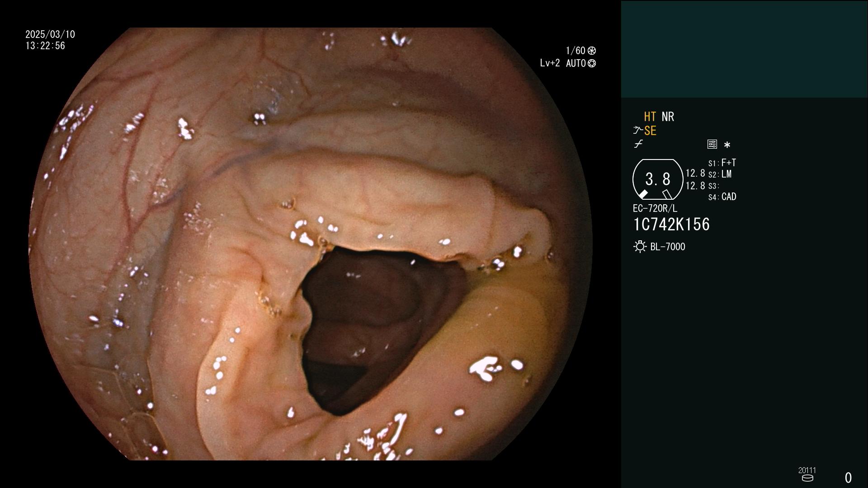Click the S4: CAD switch assignment

click(722, 197)
